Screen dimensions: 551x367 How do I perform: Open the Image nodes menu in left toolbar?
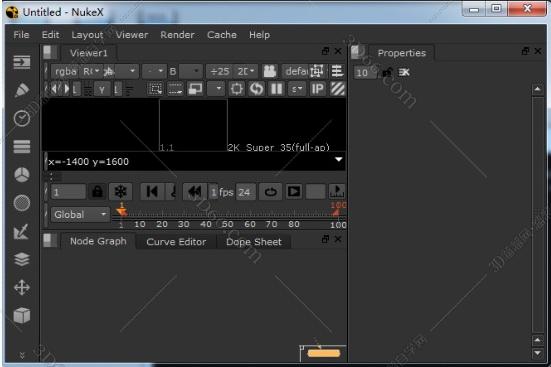tap(22, 63)
